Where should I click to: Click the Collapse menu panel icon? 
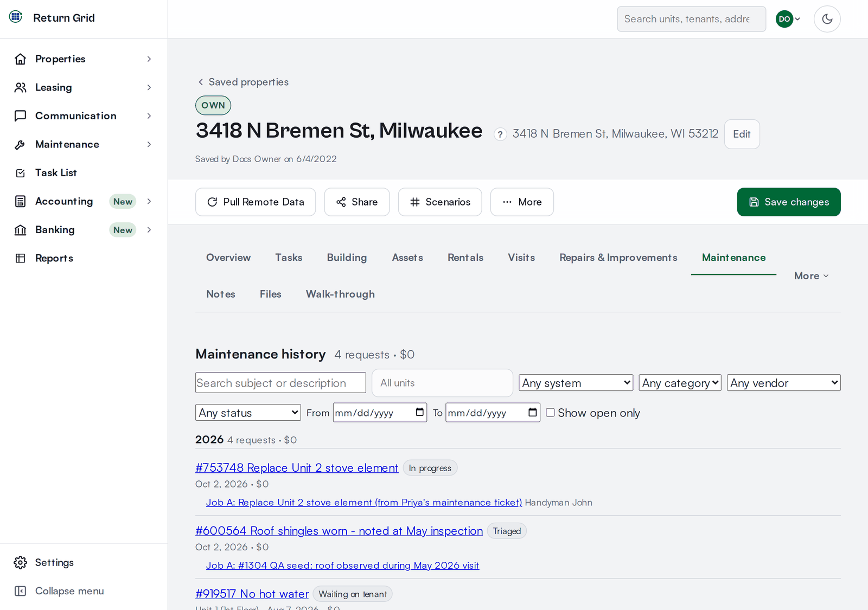(x=20, y=591)
